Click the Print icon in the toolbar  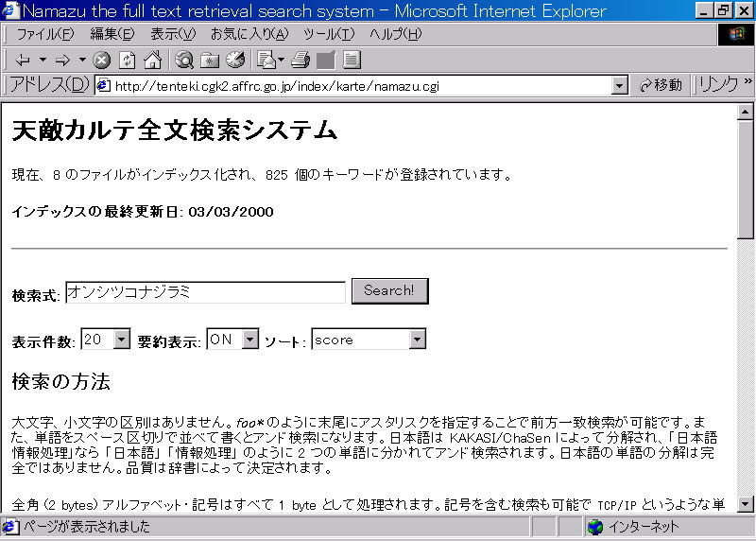301,61
